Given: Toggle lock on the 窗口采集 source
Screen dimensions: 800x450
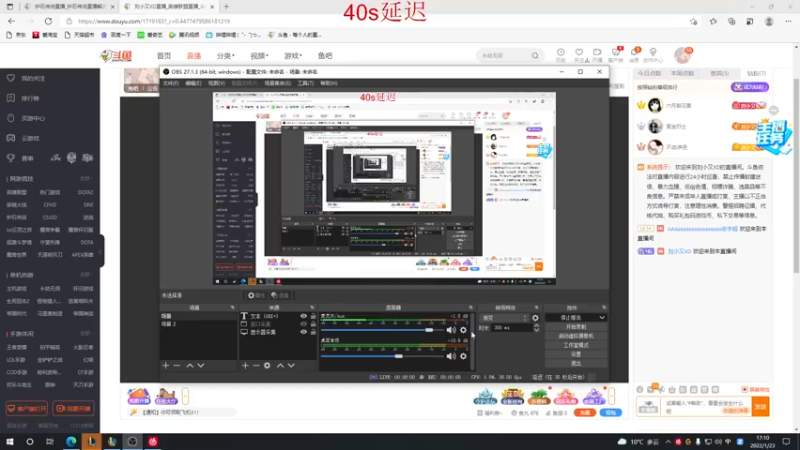Looking at the screenshot, I should 313,324.
